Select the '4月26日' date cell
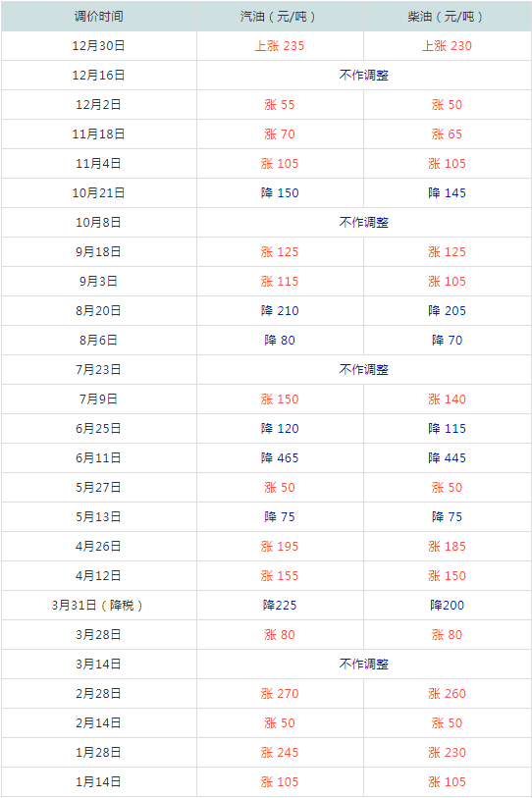Screen dimensions: 532x798 point(99,547)
